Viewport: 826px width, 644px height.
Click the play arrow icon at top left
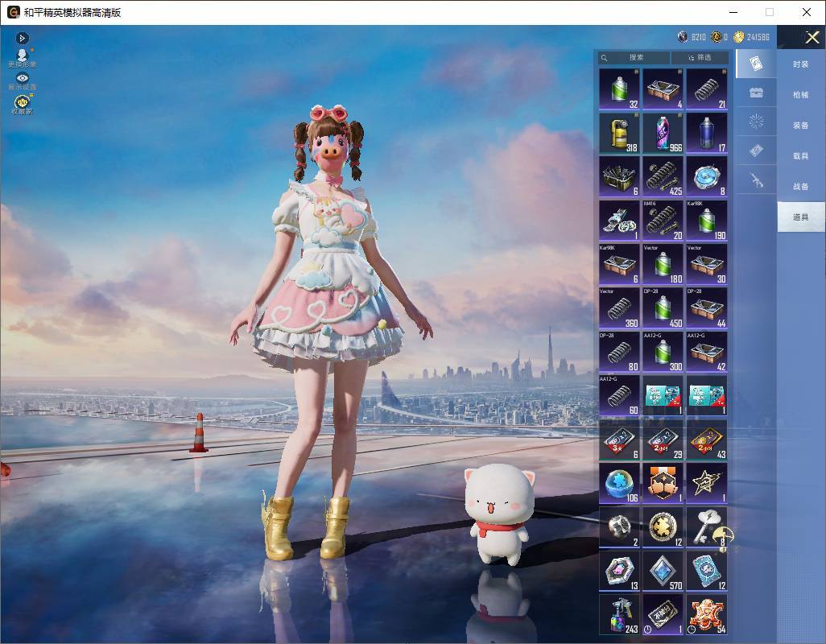[x=22, y=38]
